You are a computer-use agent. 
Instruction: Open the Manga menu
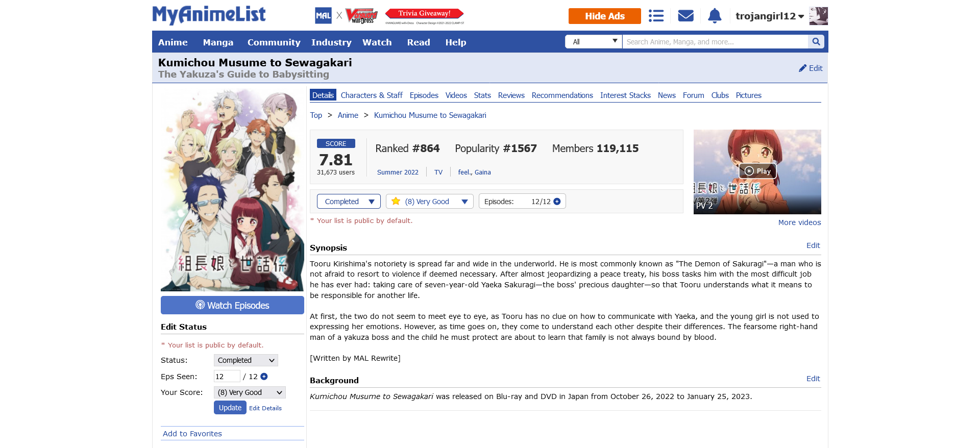pyautogui.click(x=218, y=42)
